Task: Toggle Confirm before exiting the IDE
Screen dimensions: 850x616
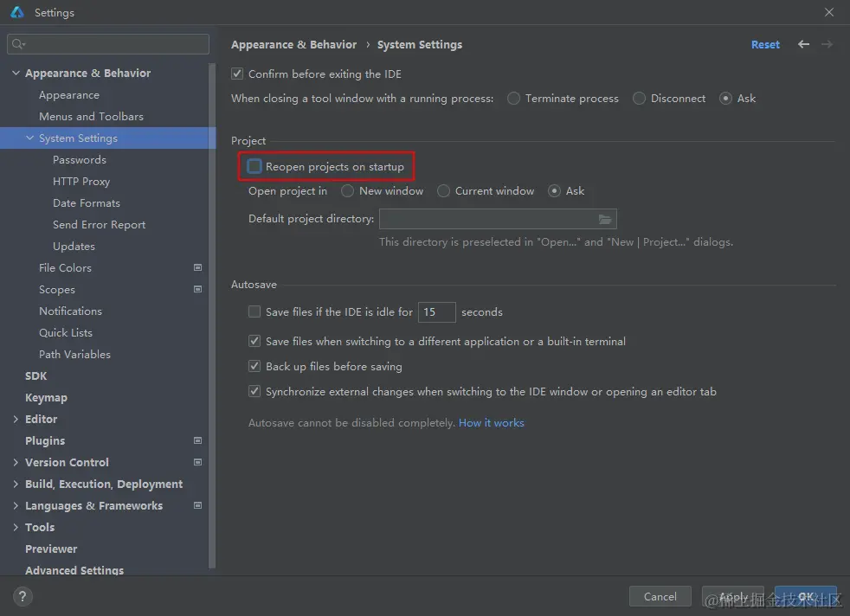Action: tap(237, 74)
